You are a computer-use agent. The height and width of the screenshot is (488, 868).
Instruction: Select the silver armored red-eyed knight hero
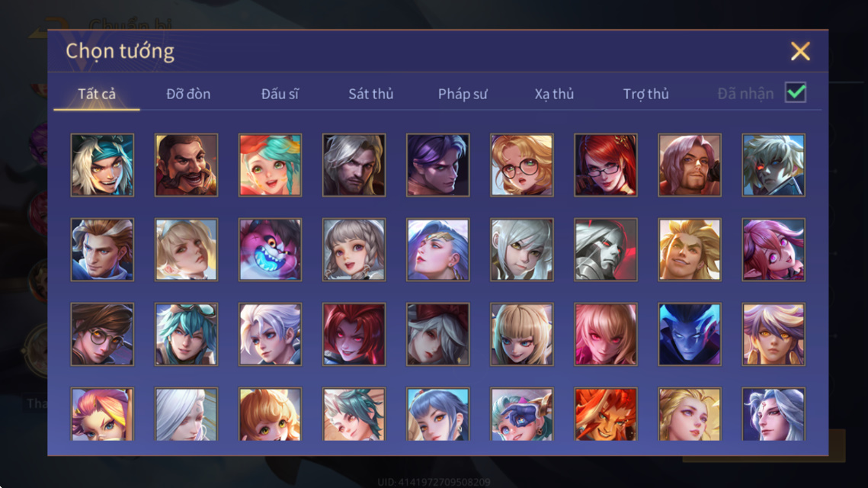606,249
